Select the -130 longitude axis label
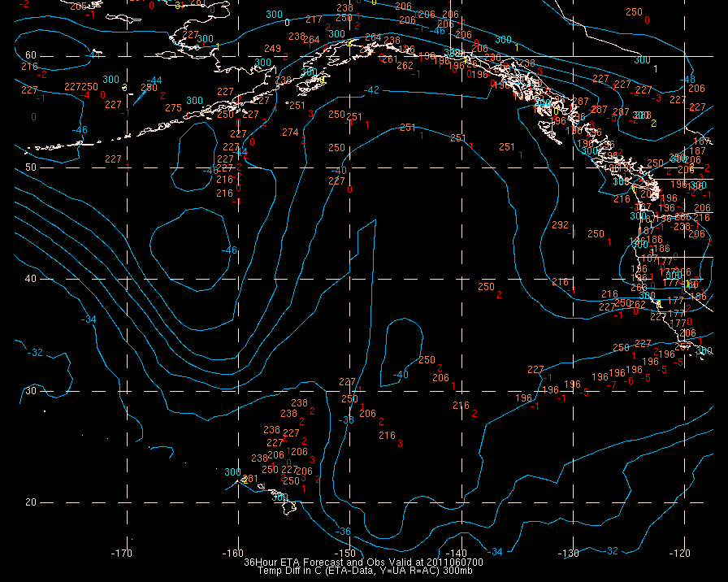Viewport: 728px width, 582px height. point(570,554)
